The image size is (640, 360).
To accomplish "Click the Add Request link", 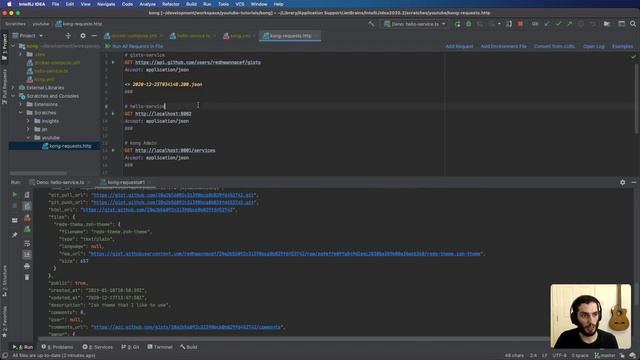I will tap(459, 47).
